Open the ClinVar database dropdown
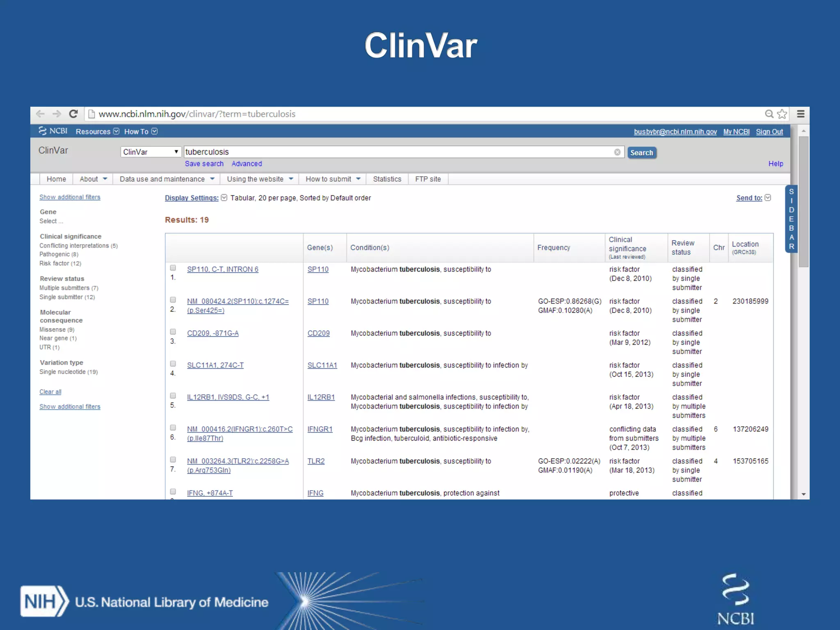Image resolution: width=840 pixels, height=630 pixels. [151, 152]
